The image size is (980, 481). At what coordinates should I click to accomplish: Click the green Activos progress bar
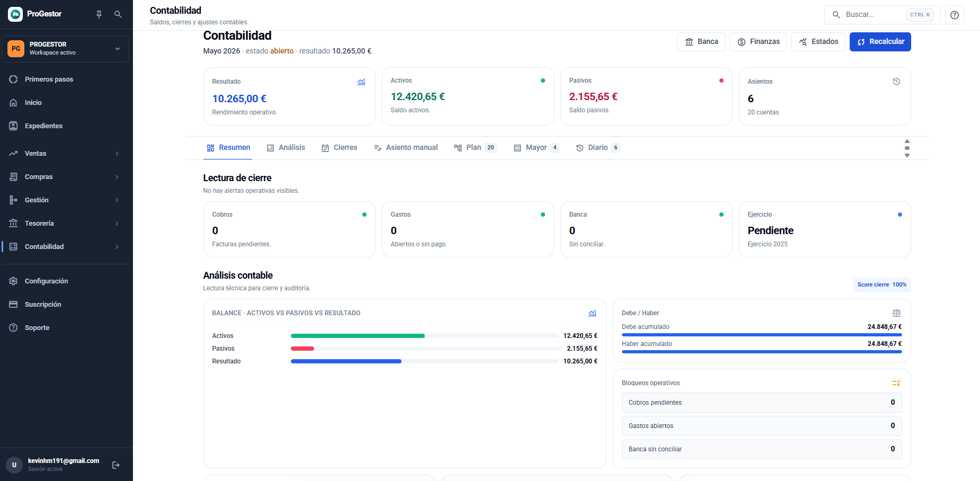point(358,336)
